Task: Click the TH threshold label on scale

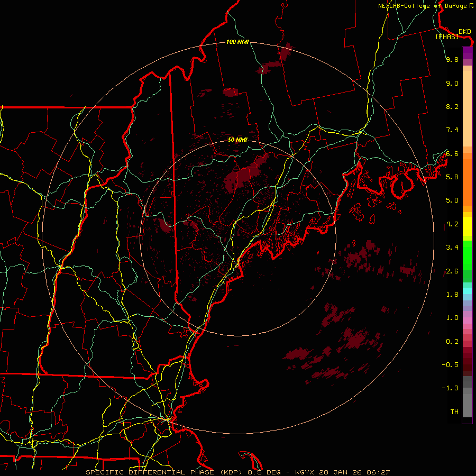Action: coord(454,411)
